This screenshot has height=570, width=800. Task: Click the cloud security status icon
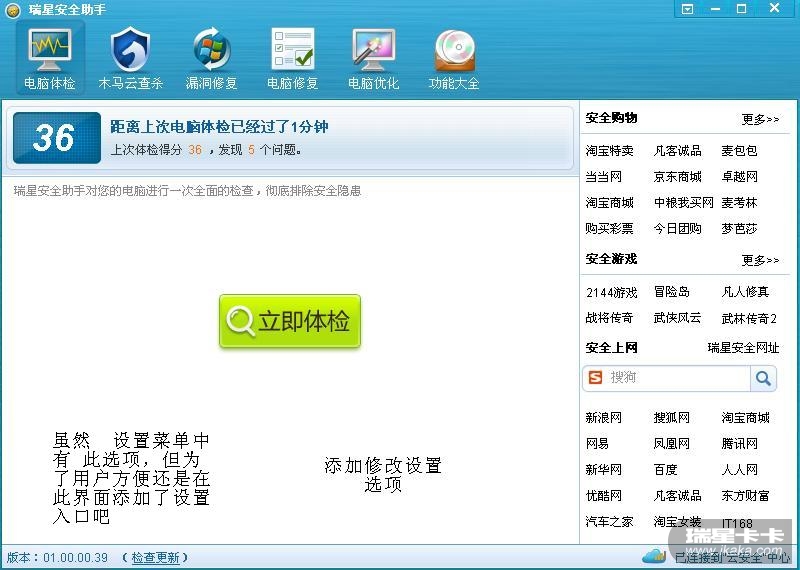(x=654, y=555)
